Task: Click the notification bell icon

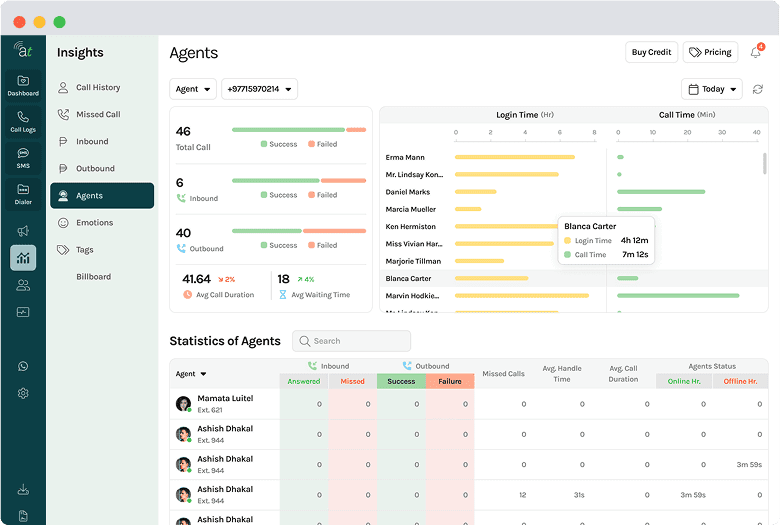Action: (x=755, y=52)
